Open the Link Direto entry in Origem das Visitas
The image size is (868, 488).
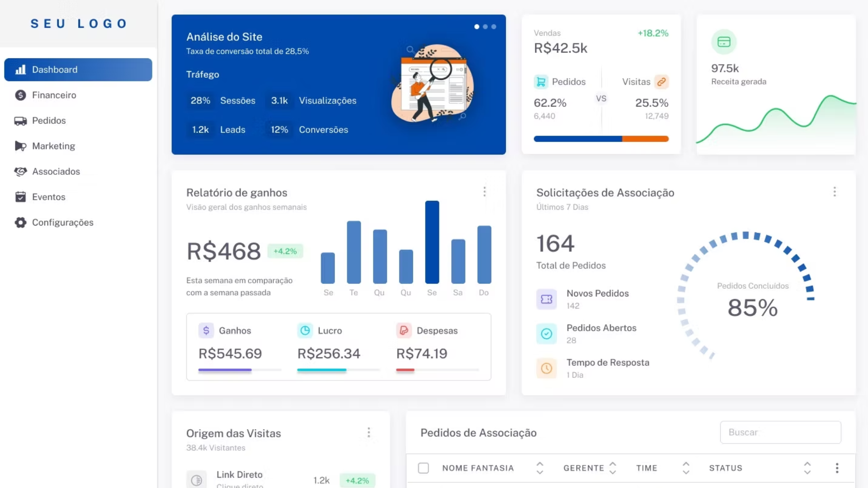click(x=239, y=474)
